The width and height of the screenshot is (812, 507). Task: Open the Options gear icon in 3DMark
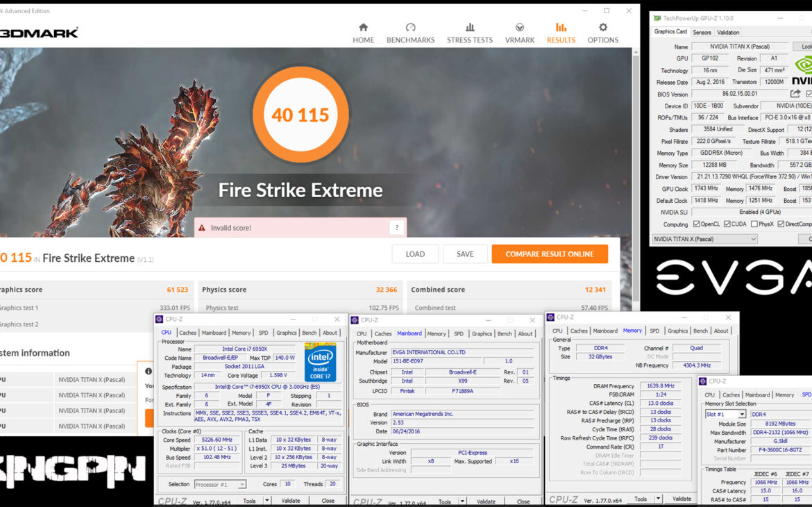602,28
